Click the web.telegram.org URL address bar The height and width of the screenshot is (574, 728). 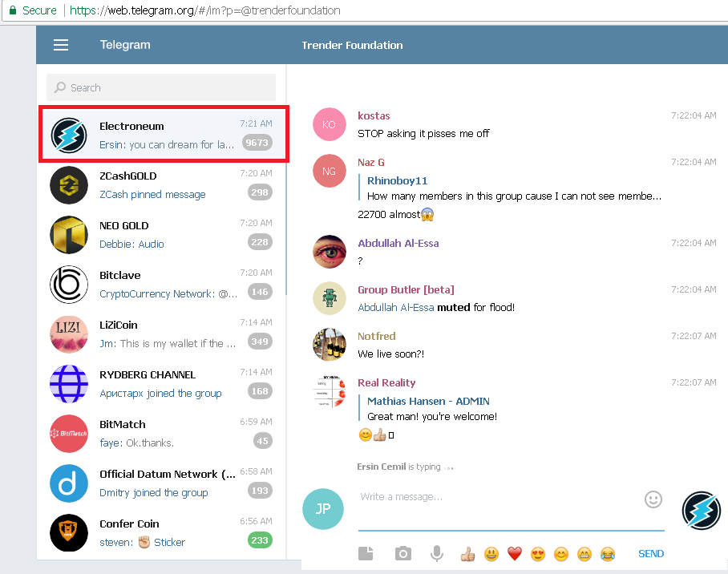coord(204,10)
